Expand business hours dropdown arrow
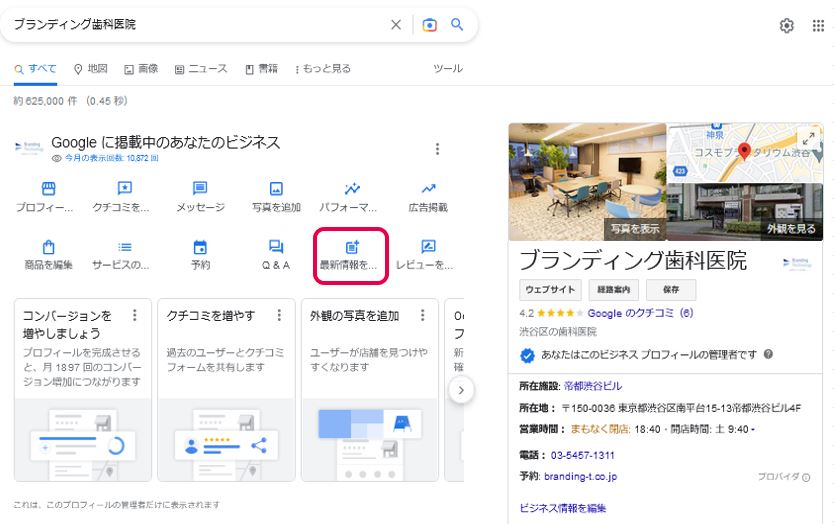The height and width of the screenshot is (524, 834). click(753, 429)
